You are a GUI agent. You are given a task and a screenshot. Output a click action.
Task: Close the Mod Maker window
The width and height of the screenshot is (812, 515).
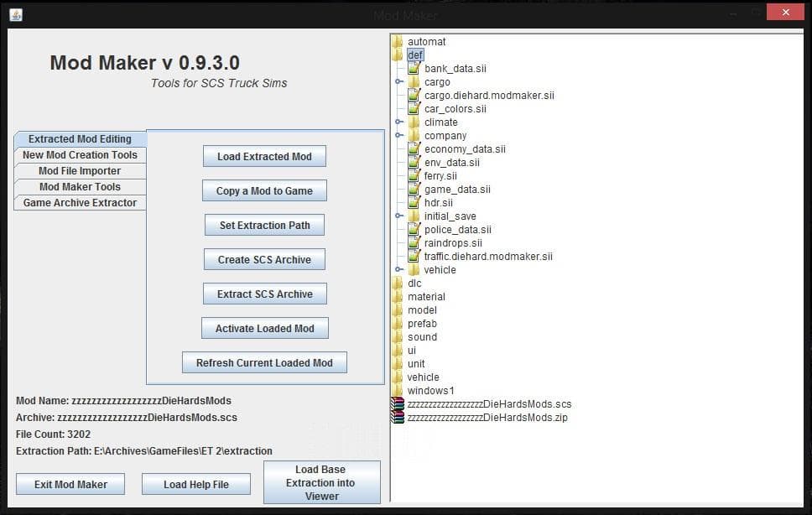click(785, 12)
